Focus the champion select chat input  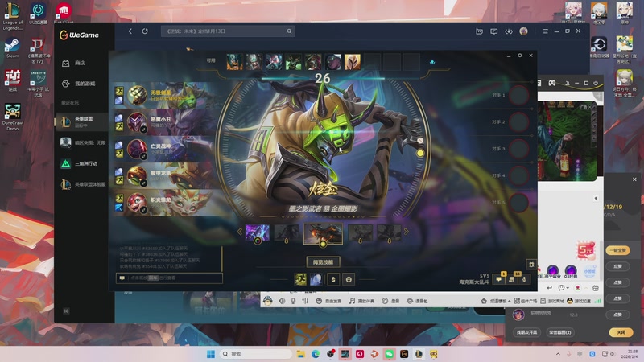169,278
